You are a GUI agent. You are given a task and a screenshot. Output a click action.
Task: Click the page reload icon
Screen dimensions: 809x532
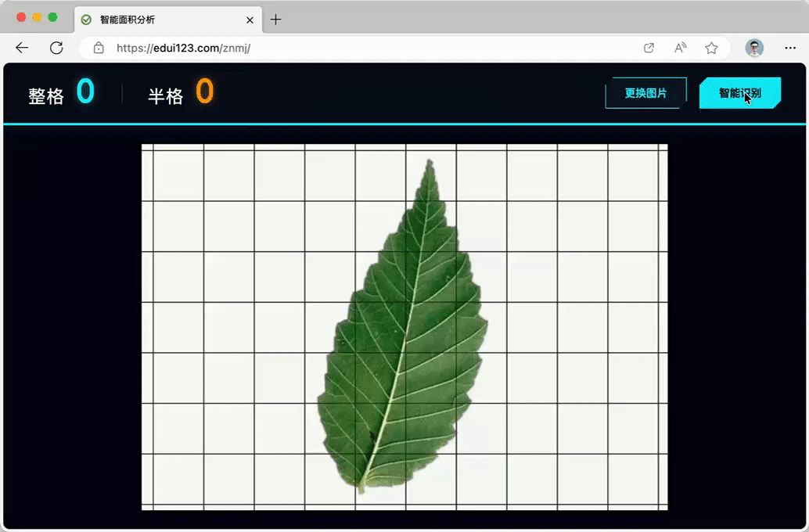click(56, 47)
